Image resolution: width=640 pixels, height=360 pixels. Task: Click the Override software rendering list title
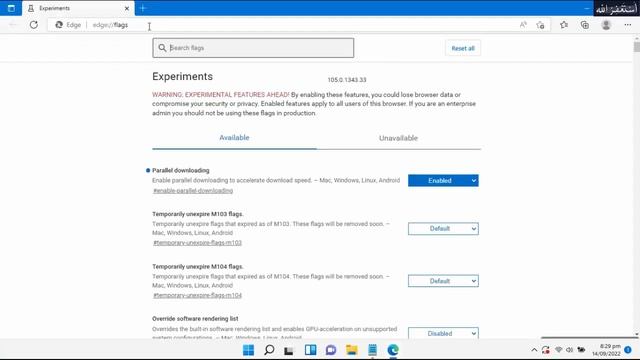tap(195, 318)
